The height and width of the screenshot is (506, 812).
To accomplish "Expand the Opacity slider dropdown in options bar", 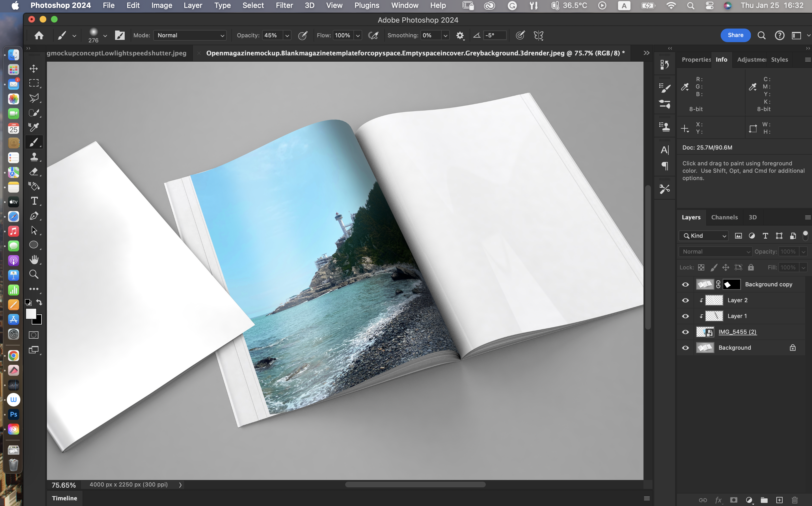I will click(x=287, y=35).
